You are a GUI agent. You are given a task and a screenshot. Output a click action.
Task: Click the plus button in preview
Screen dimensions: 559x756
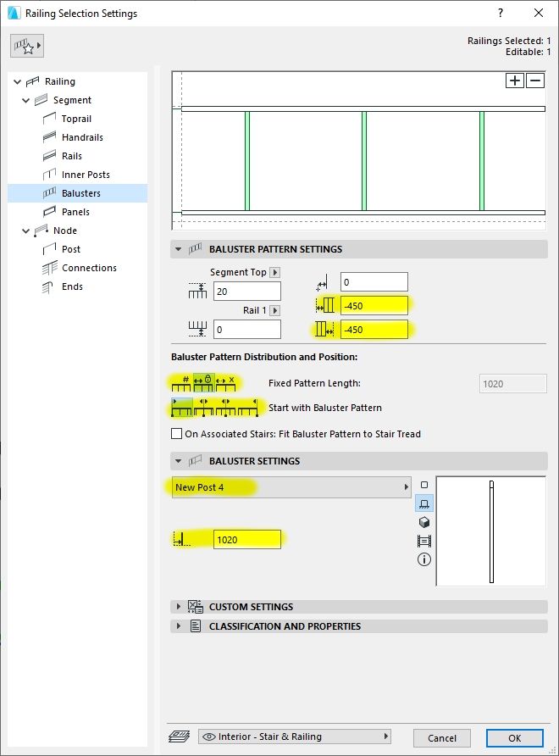[x=515, y=81]
